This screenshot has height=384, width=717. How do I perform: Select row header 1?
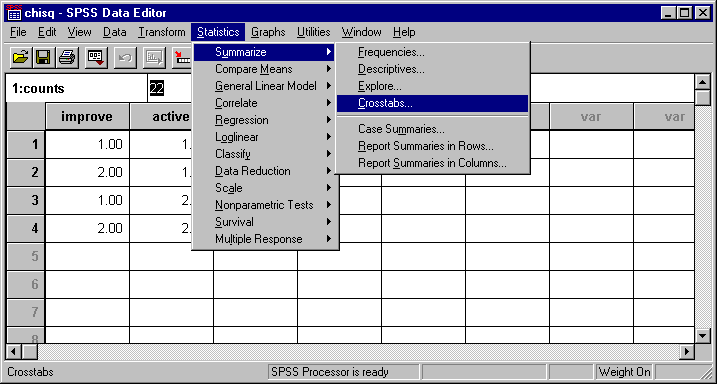tap(26, 144)
